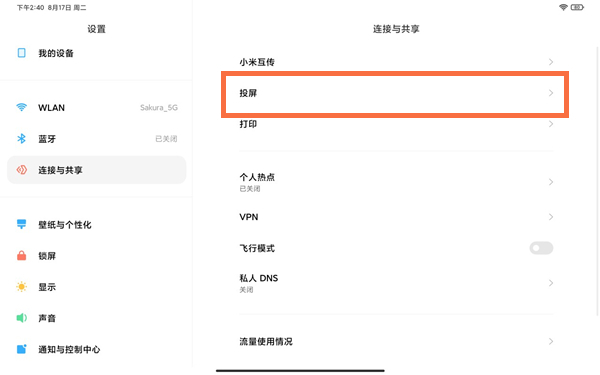Tap the Bluetooth (蓝牙) icon
Viewport: 600px width, 375px height.
pyautogui.click(x=21, y=139)
